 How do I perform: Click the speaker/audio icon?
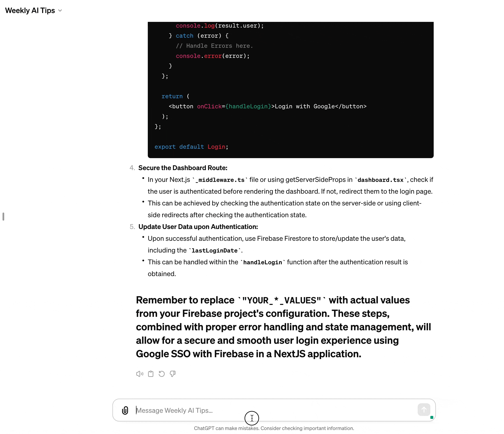pyautogui.click(x=140, y=374)
